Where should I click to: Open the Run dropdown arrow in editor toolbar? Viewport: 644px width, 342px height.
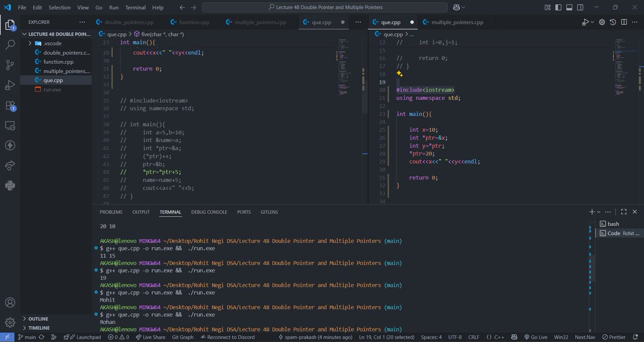click(x=592, y=22)
